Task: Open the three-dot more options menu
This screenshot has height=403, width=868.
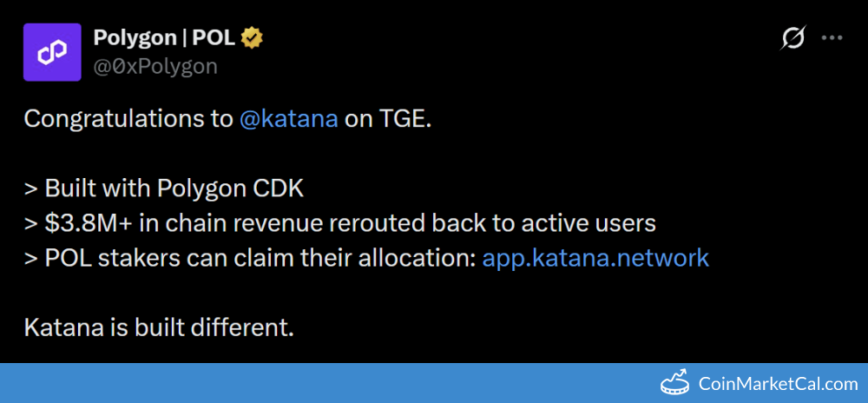Action: point(832,38)
